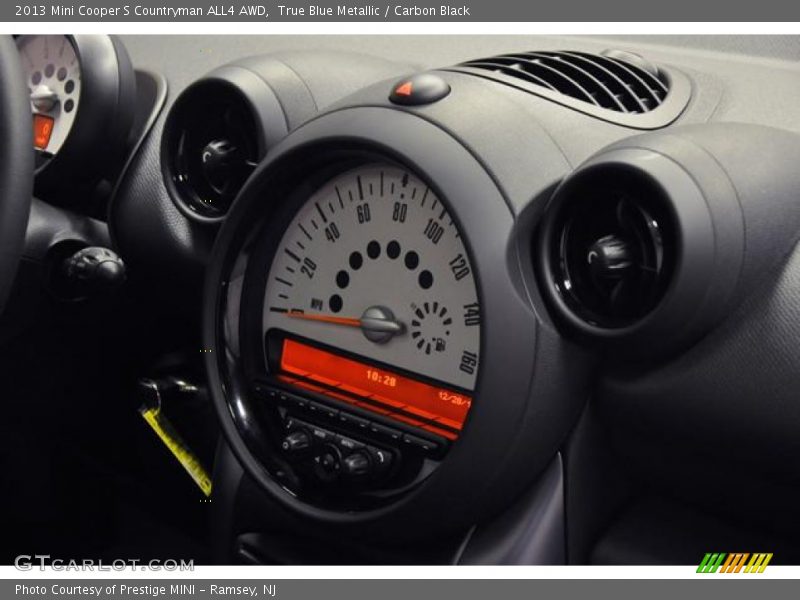The image size is (800, 600).
Task: Click the 10:28 clock readout
Action: point(381,378)
